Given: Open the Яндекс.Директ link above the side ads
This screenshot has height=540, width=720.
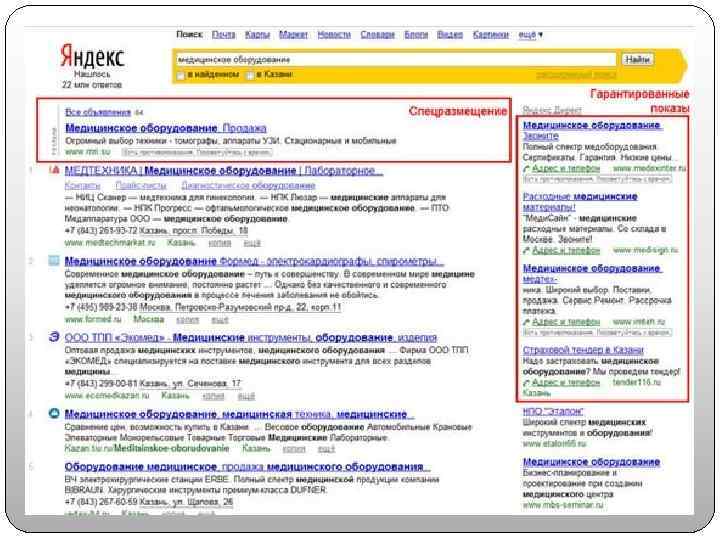Looking at the screenshot, I should [552, 110].
